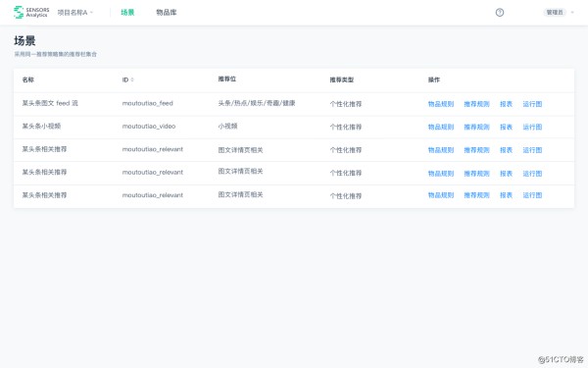Click the 推荐位 column header
The height and width of the screenshot is (368, 588).
[227, 79]
